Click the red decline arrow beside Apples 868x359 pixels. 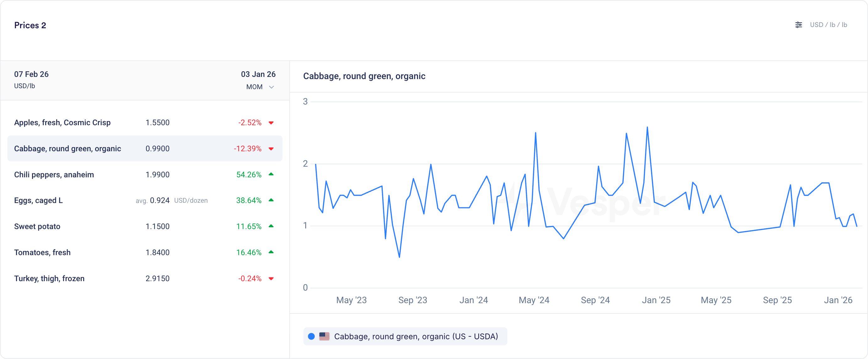[x=271, y=123]
